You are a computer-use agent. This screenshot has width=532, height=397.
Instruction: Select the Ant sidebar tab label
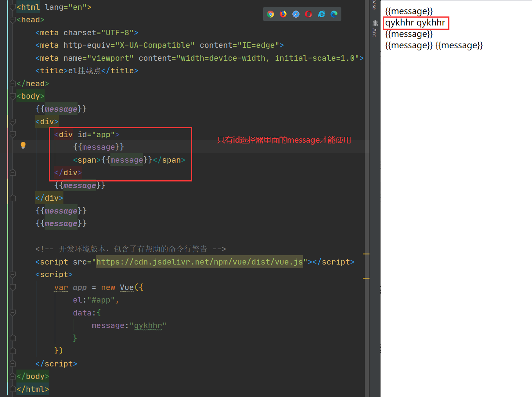(374, 32)
